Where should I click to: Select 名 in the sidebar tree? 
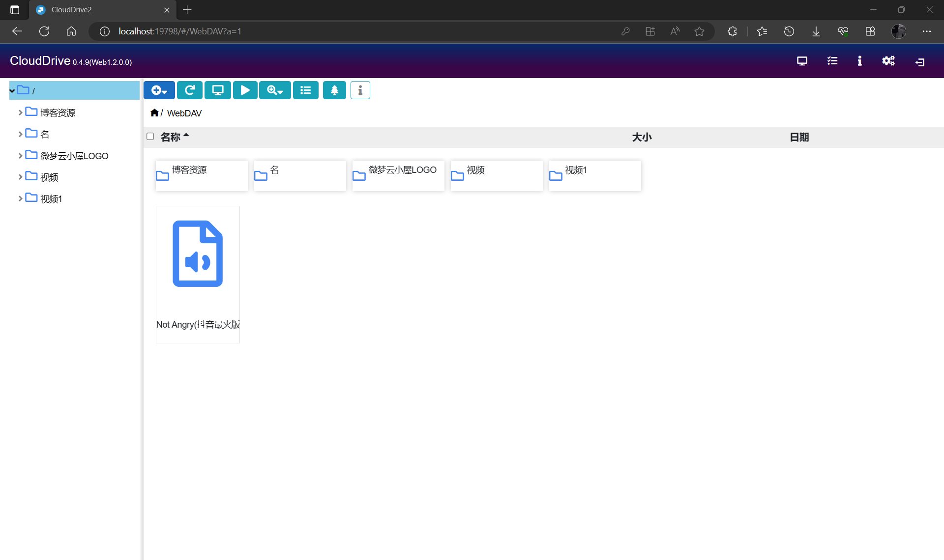point(45,134)
